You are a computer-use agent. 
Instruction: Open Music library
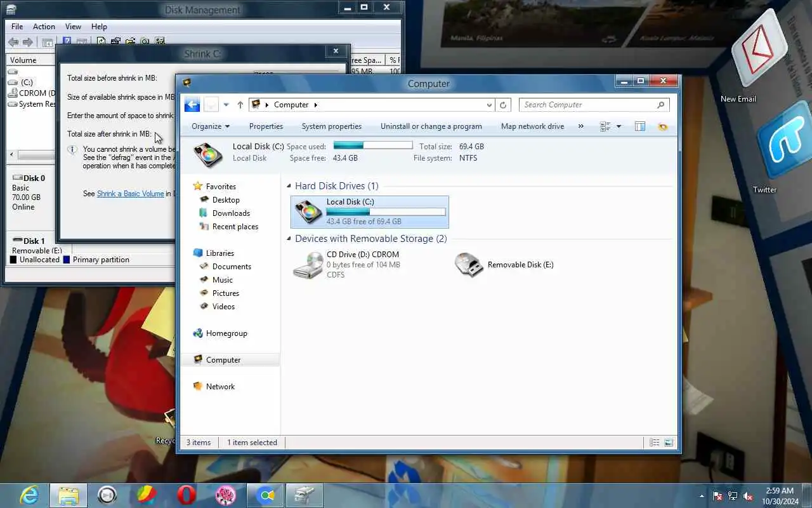click(222, 279)
